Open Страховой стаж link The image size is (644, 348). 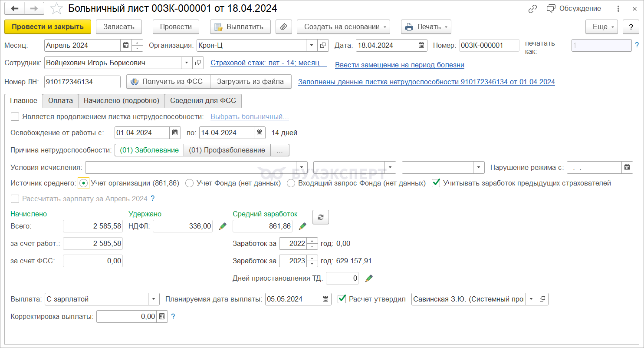click(269, 63)
